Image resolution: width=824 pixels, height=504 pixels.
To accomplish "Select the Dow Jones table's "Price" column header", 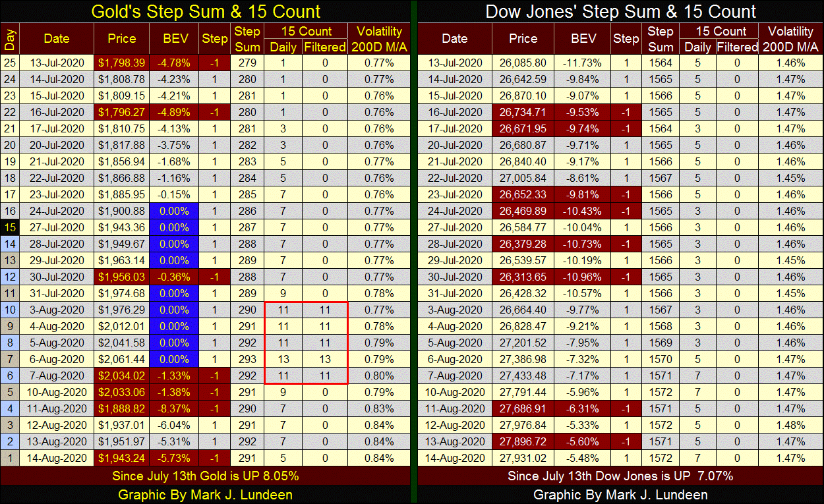I will point(523,39).
